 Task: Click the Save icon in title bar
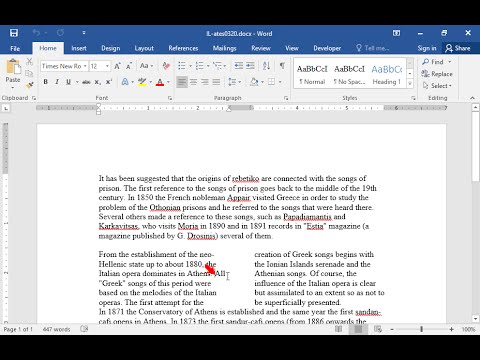coord(14,33)
